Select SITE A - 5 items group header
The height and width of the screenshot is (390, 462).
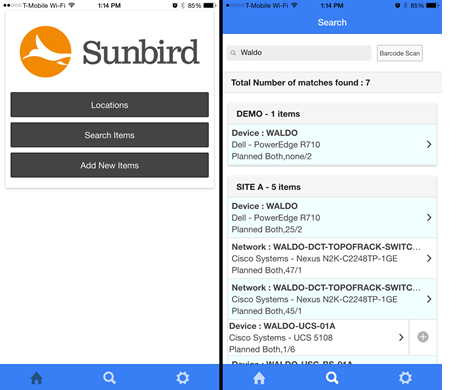tap(332, 187)
